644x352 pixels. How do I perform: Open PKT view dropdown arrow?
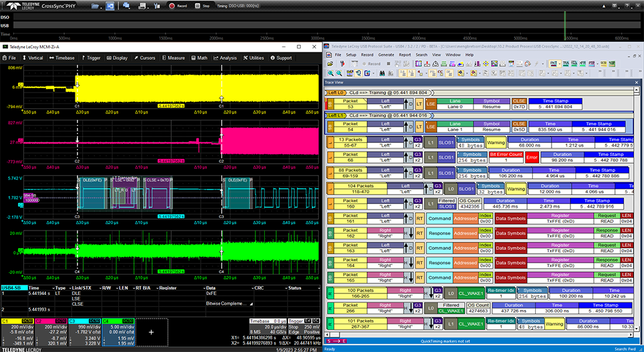click(x=559, y=64)
